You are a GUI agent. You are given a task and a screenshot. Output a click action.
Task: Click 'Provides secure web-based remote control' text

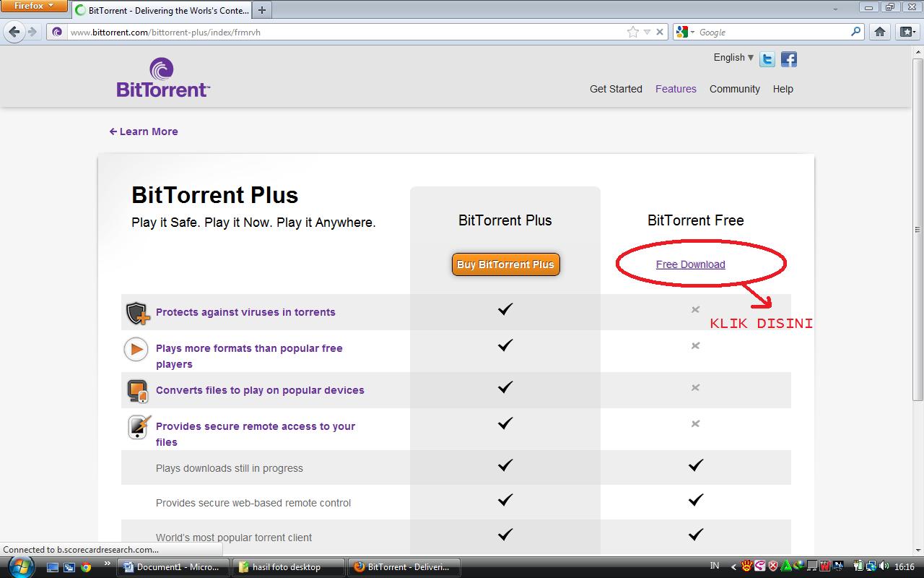(x=253, y=503)
